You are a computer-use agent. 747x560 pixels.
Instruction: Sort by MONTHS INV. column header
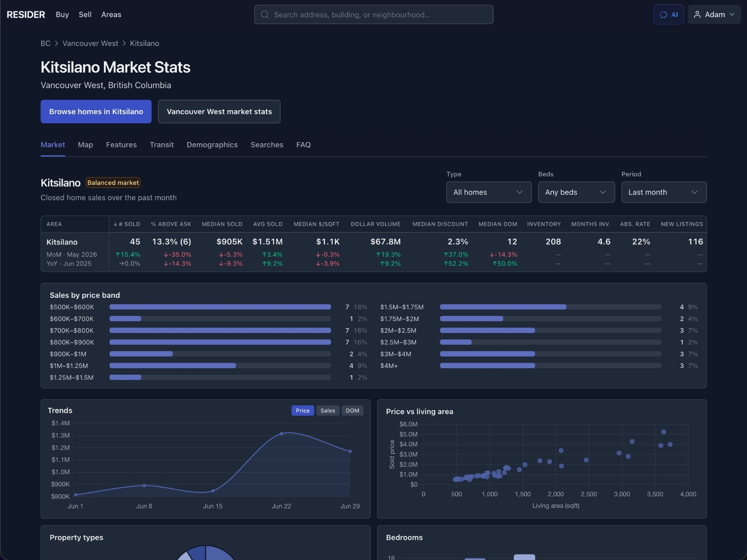tap(591, 224)
